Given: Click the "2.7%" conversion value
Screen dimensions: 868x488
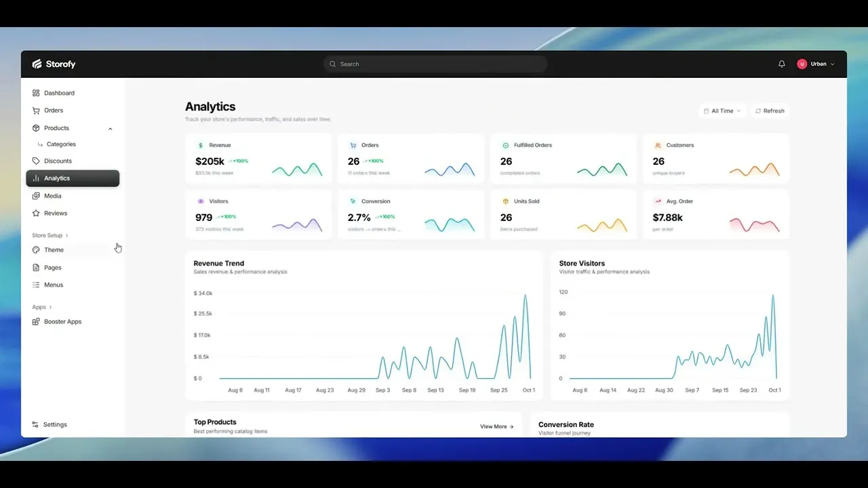Looking at the screenshot, I should 359,218.
